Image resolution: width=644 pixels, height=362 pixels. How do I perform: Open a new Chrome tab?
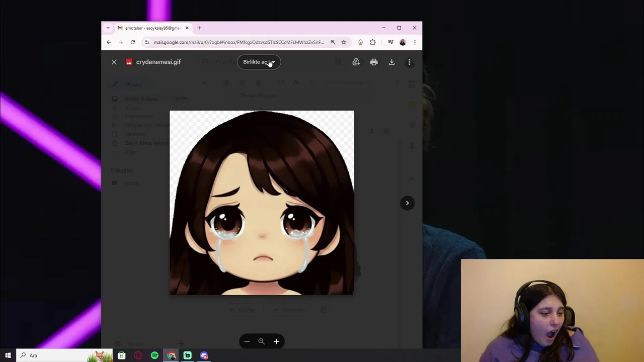click(x=199, y=28)
